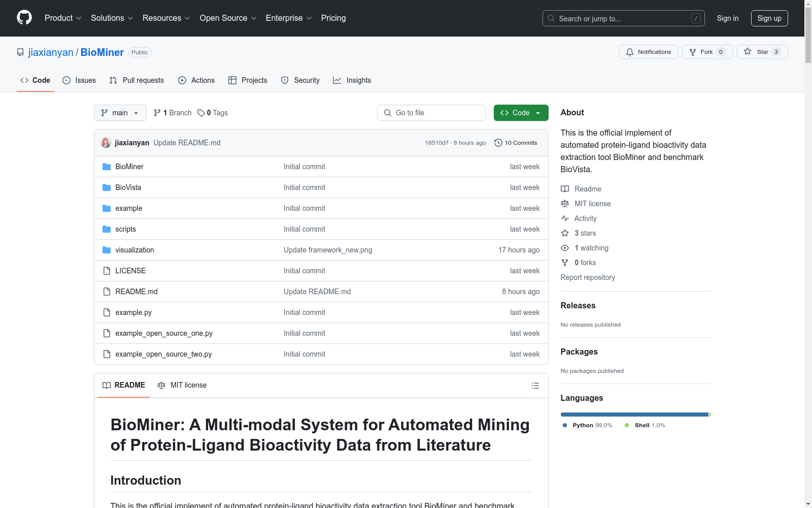
Task: Click the tag icon next to 0 Tags
Action: point(201,113)
